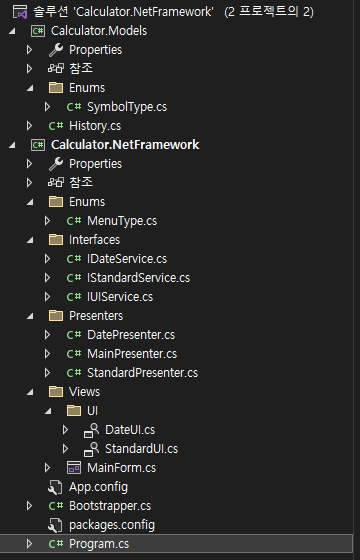Expand StandardUI.cs node
Viewport: 360px width, 560px height.
tap(65, 449)
